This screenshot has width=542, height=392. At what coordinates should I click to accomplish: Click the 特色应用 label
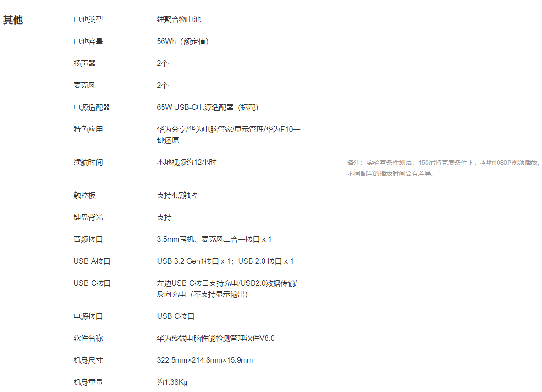88,130
